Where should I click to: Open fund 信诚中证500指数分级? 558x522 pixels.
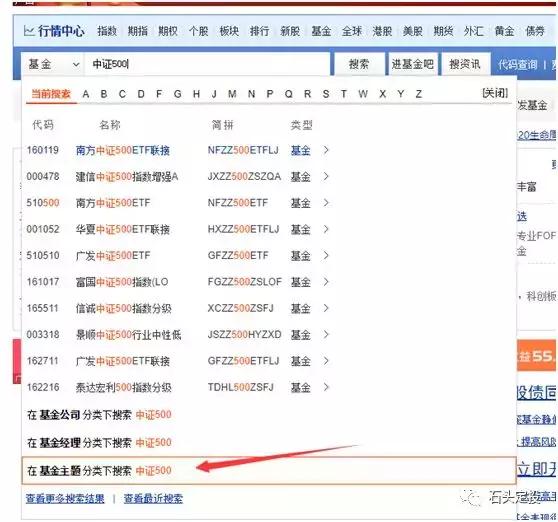(x=123, y=309)
